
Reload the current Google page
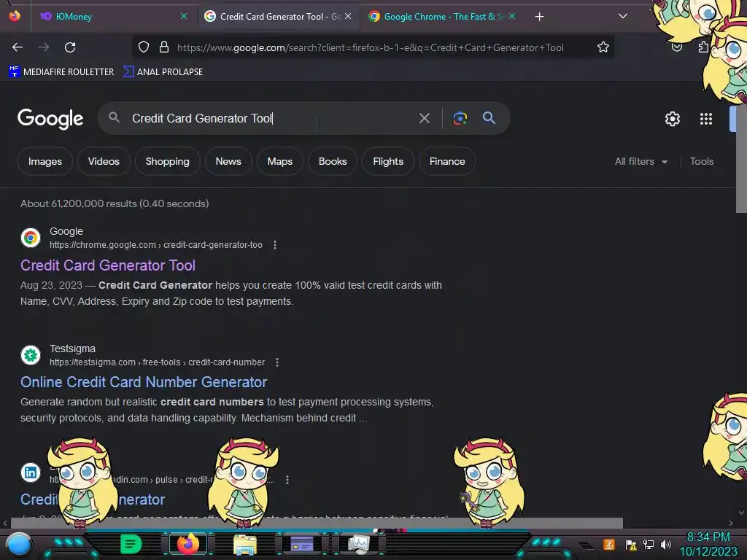(70, 47)
